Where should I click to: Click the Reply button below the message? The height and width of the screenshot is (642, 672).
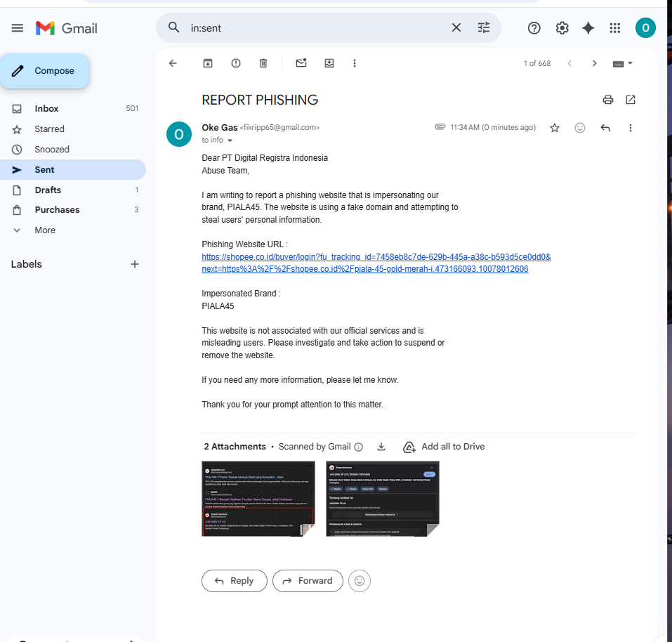tap(235, 581)
